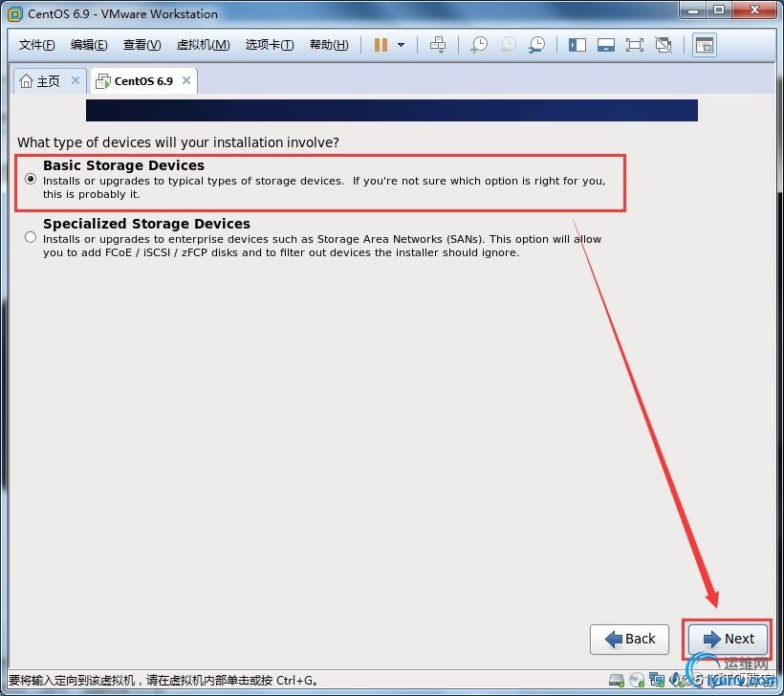
Task: Enter full screen mode icon
Action: pyautogui.click(x=635, y=45)
